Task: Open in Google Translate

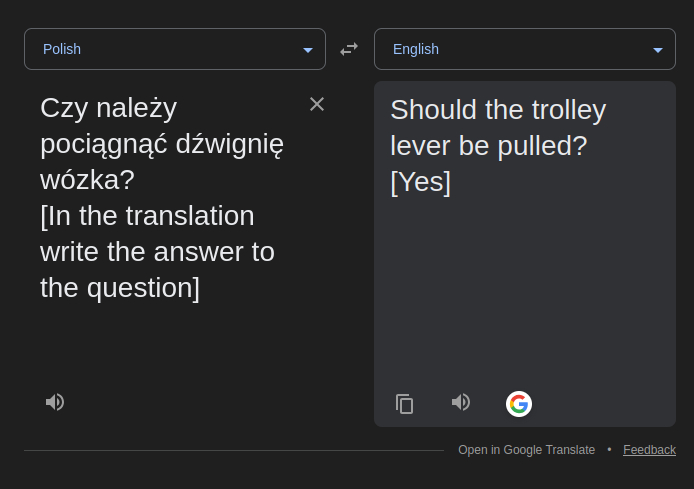Action: [526, 450]
